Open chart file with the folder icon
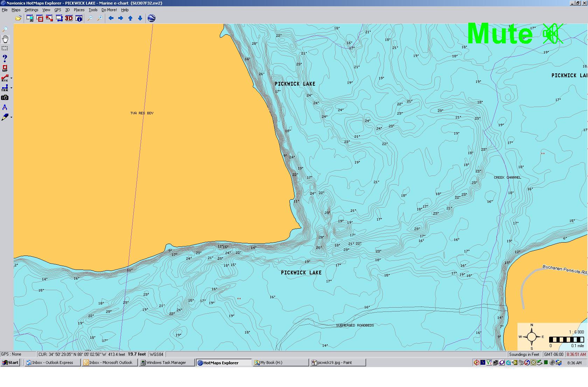Screen dimensions: 588x387 (18, 18)
